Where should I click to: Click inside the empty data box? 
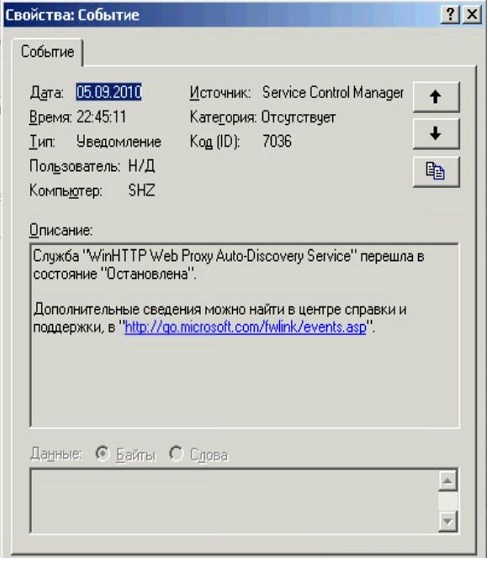pyautogui.click(x=233, y=501)
